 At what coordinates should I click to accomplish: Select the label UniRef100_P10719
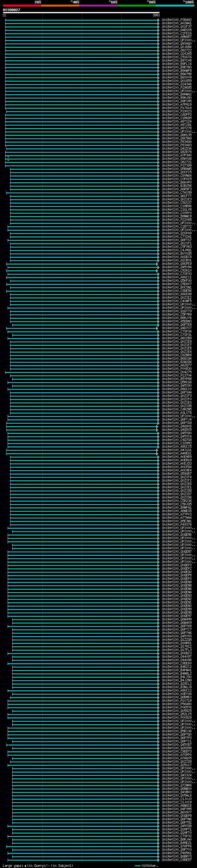(x=177, y=700)
